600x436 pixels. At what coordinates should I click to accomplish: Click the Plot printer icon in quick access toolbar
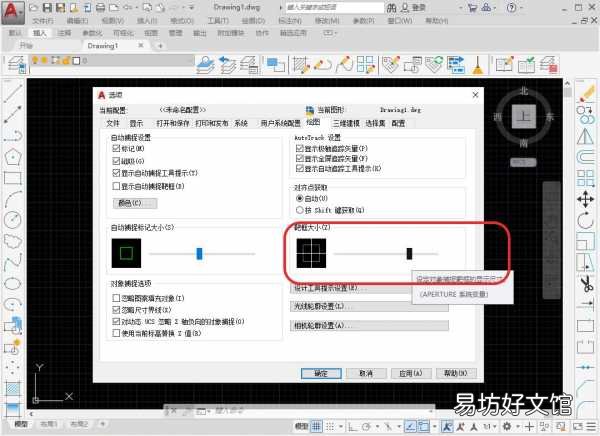(100, 7)
